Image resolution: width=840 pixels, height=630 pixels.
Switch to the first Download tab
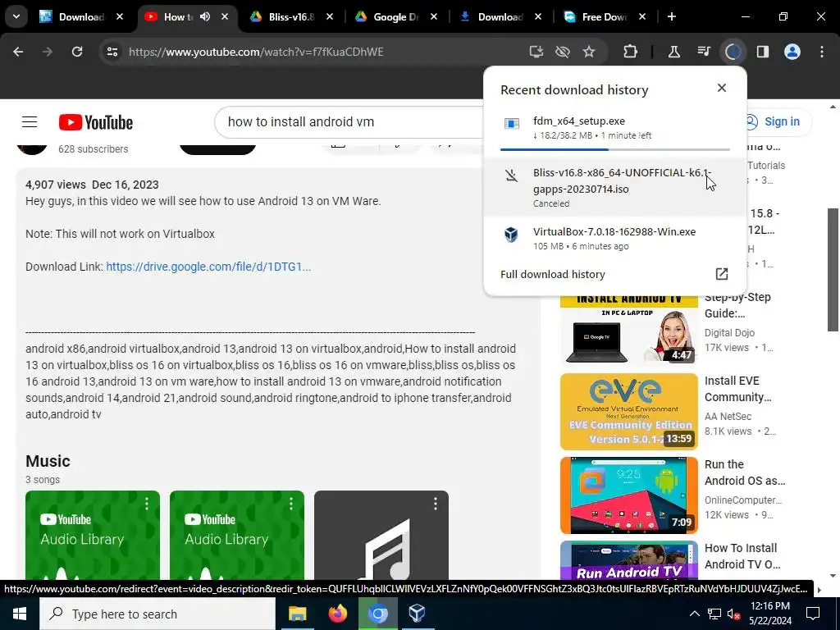[x=81, y=16]
